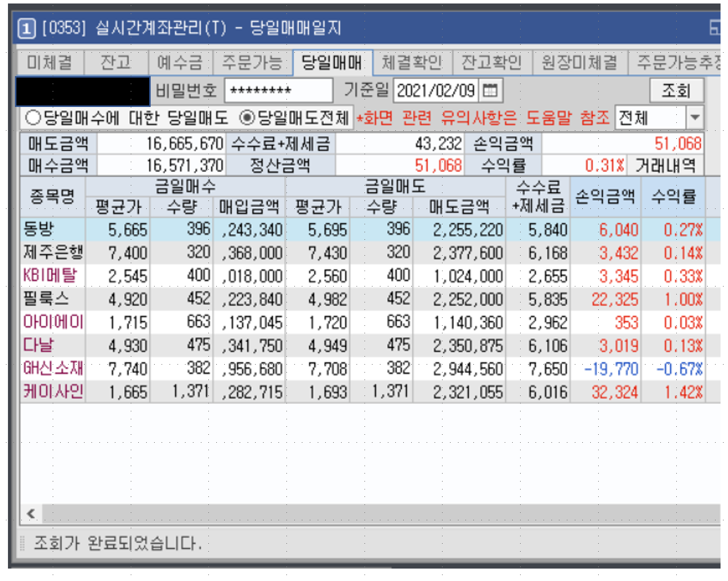The width and height of the screenshot is (728, 581).
Task: Click the window number 1 icon in title bar
Action: [x=26, y=28]
